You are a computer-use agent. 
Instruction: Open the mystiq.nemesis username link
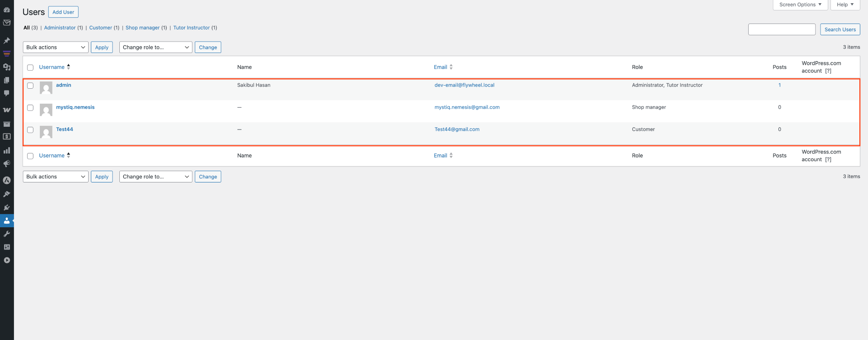(x=75, y=107)
